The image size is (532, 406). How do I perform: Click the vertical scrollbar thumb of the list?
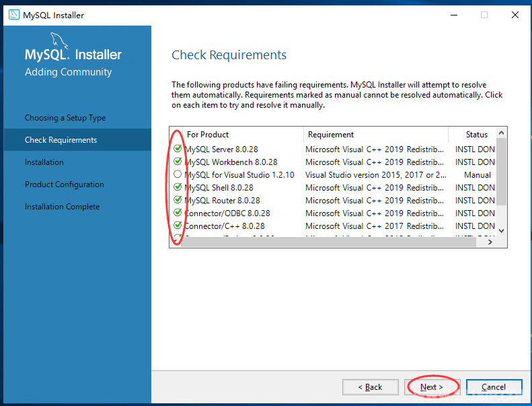click(x=502, y=172)
